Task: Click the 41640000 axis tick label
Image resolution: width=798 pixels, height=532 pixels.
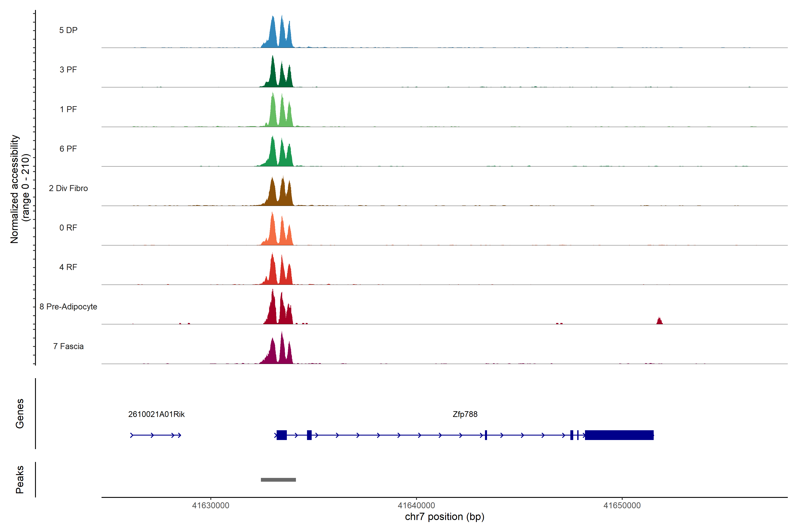Action: pyautogui.click(x=416, y=506)
